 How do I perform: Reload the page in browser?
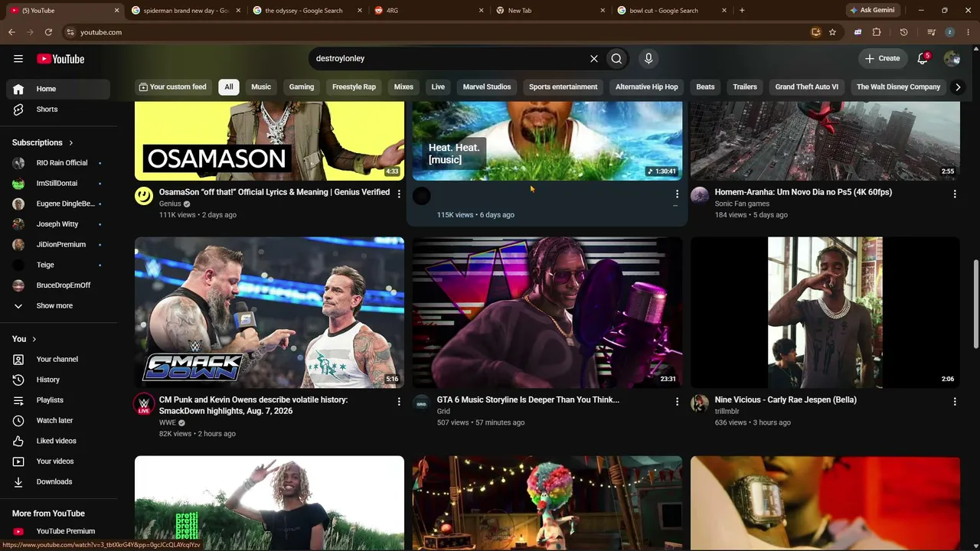pyautogui.click(x=48, y=32)
